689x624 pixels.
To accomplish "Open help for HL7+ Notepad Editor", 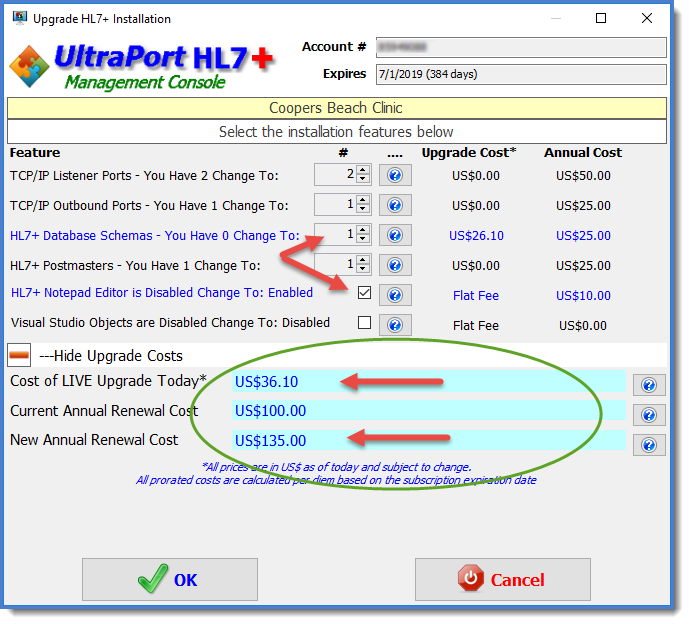I will [395, 295].
